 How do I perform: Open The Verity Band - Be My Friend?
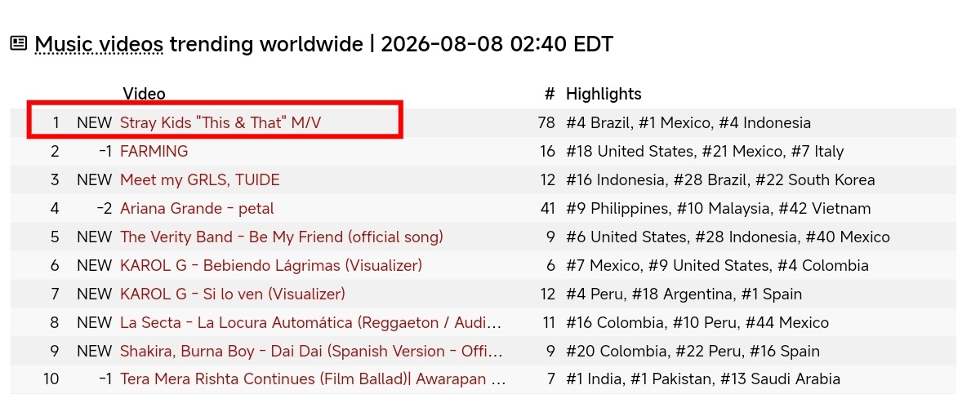tap(282, 237)
